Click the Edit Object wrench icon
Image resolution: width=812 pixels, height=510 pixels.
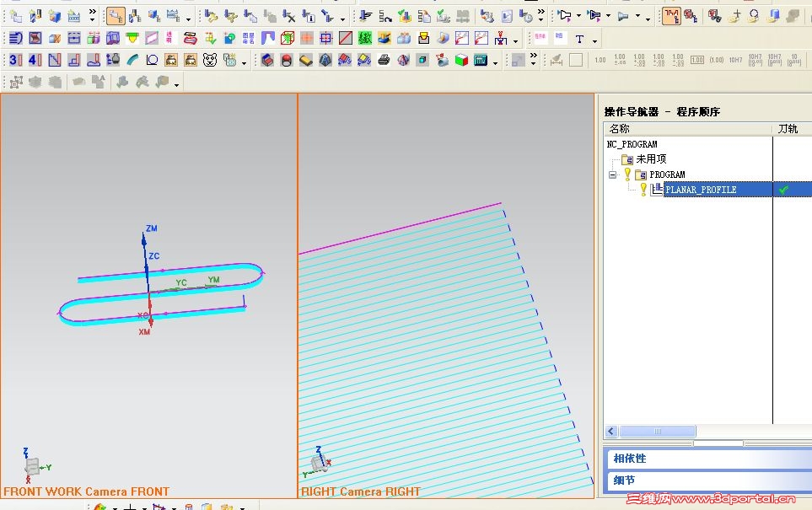(x=211, y=17)
